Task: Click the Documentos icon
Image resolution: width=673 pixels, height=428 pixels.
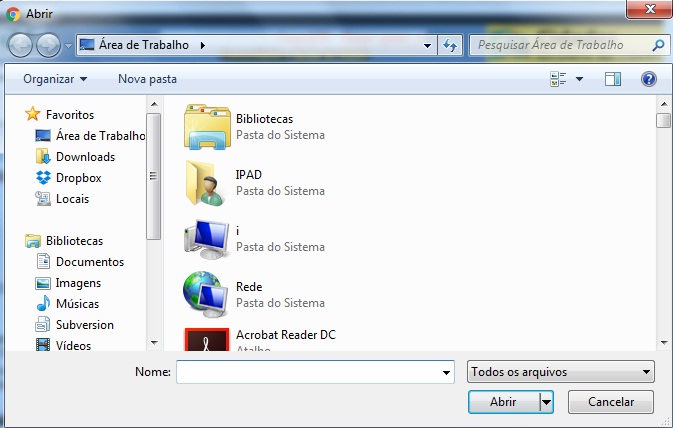Action: tap(43, 261)
